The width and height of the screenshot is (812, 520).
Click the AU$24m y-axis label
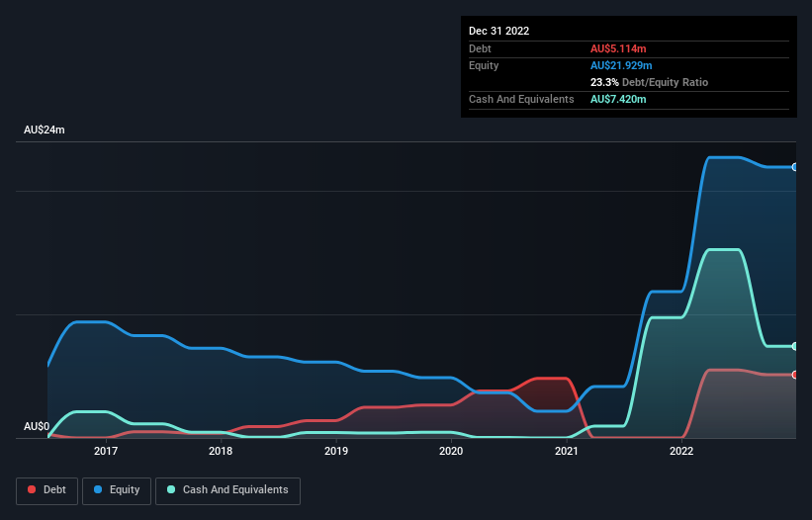tap(45, 130)
